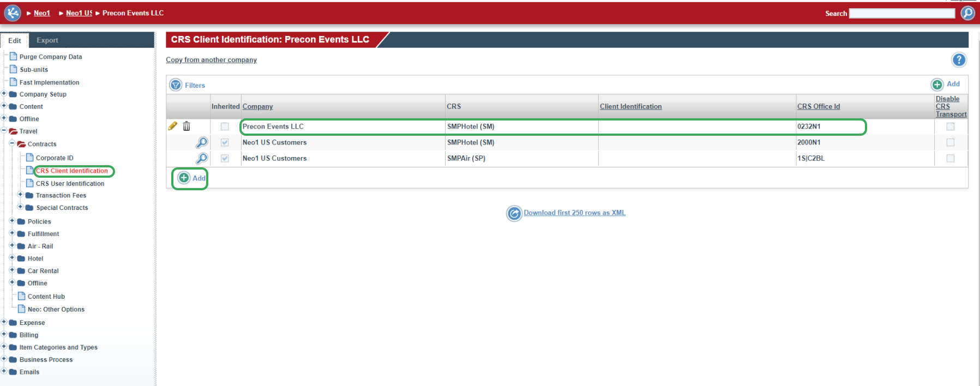Click Copy from another company link
The width and height of the screenshot is (980, 386).
coord(211,60)
